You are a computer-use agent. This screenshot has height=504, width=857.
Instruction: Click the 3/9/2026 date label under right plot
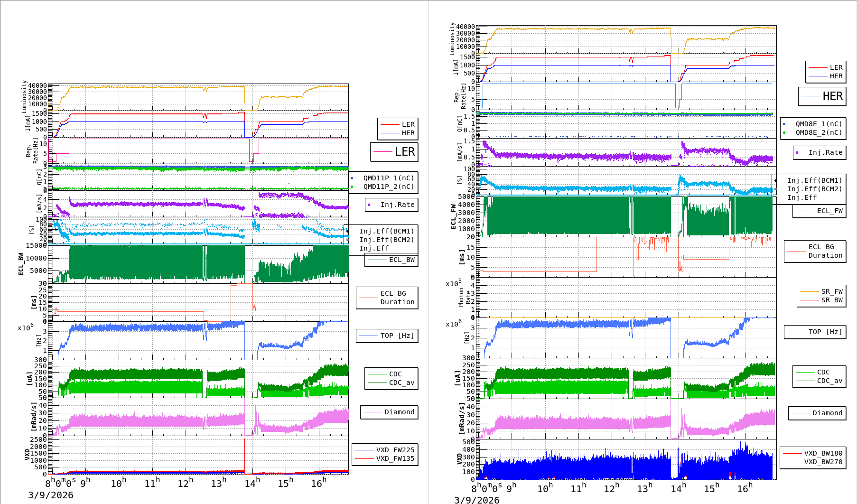coord(476,500)
